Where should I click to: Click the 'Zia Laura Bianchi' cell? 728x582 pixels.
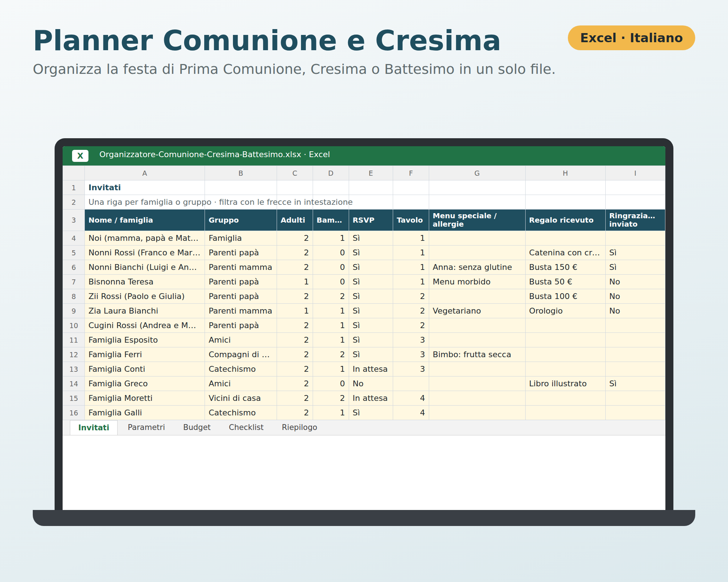pyautogui.click(x=145, y=311)
